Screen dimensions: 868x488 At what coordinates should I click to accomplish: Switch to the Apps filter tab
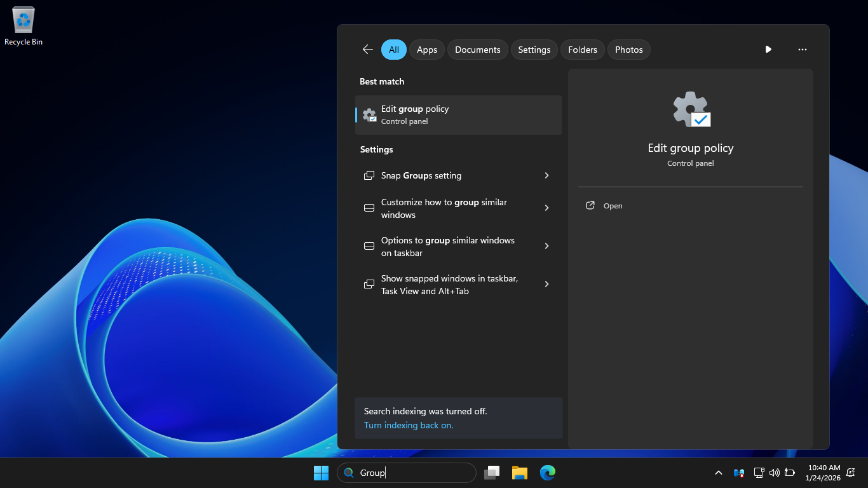(427, 50)
